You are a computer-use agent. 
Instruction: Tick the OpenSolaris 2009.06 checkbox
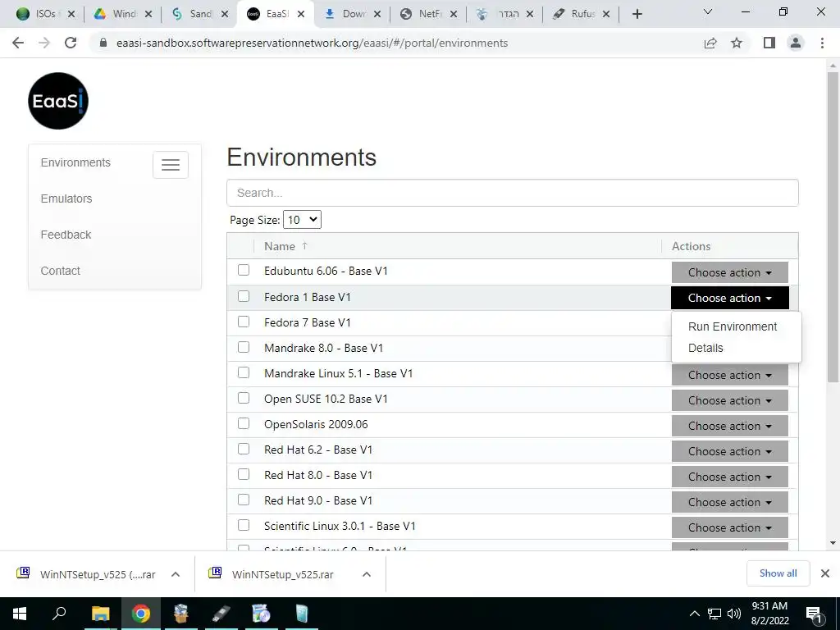tap(244, 423)
